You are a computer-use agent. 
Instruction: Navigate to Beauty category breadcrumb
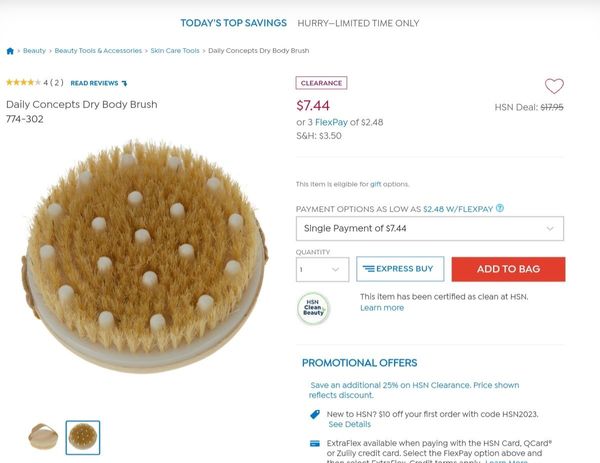click(34, 50)
